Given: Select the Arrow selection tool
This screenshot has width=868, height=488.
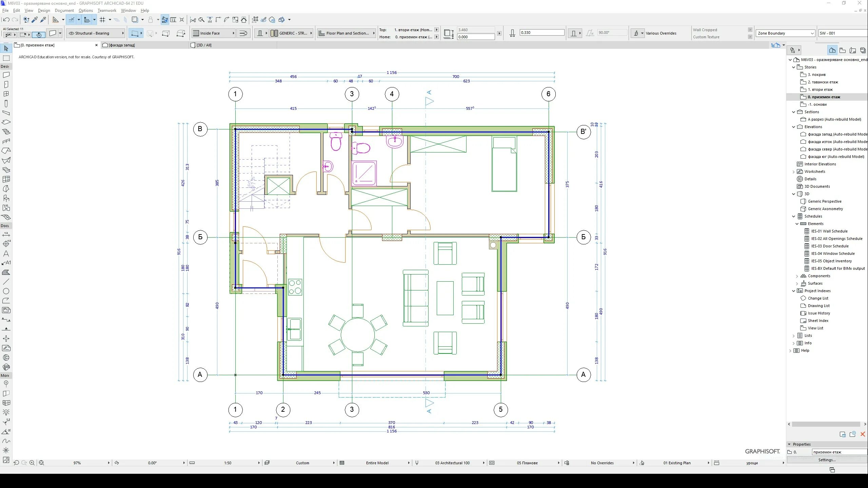Looking at the screenshot, I should pyautogui.click(x=6, y=48).
